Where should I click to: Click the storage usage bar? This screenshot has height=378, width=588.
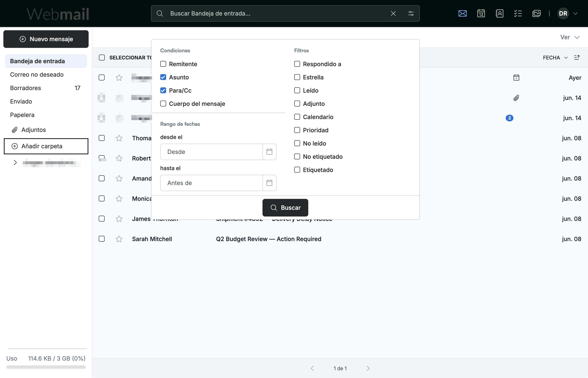pos(46,367)
